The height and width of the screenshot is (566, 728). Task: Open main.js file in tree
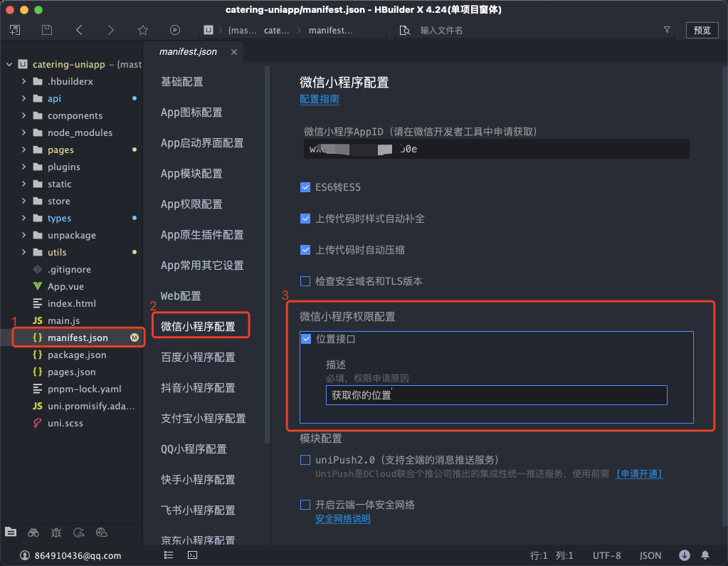[63, 321]
